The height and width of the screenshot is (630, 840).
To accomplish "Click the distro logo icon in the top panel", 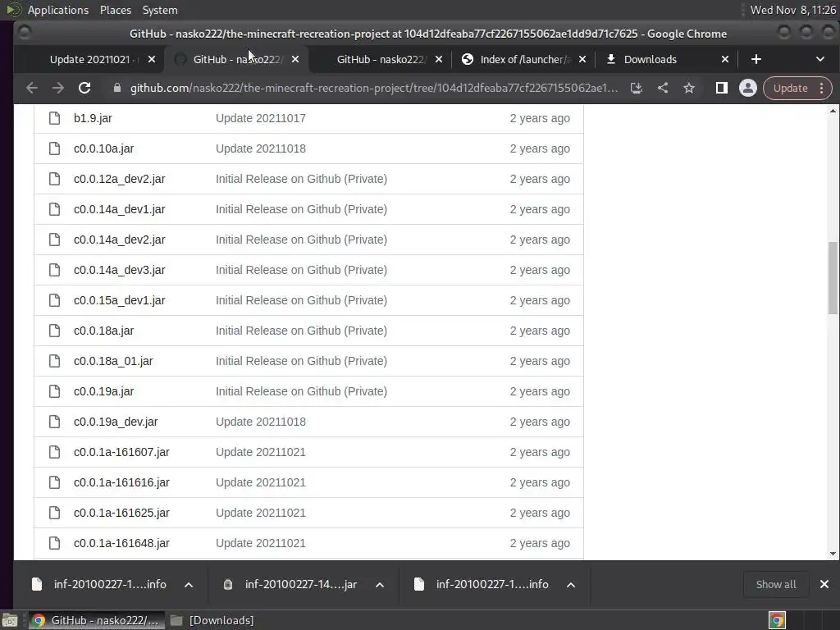I will tap(13, 10).
